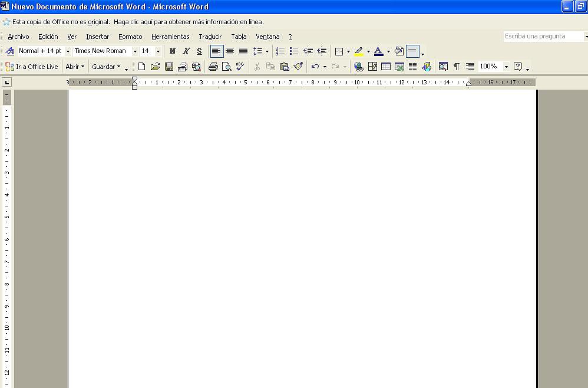
Task: Open the Ver menu
Action: click(x=72, y=37)
